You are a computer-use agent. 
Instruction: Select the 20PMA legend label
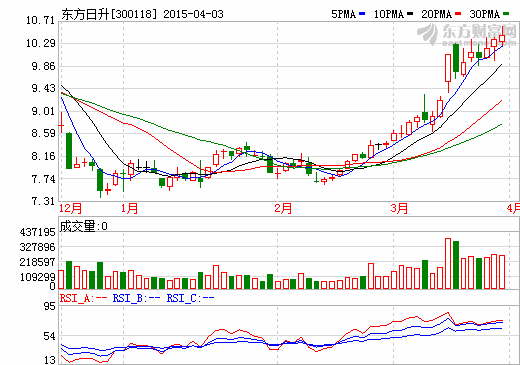437,14
